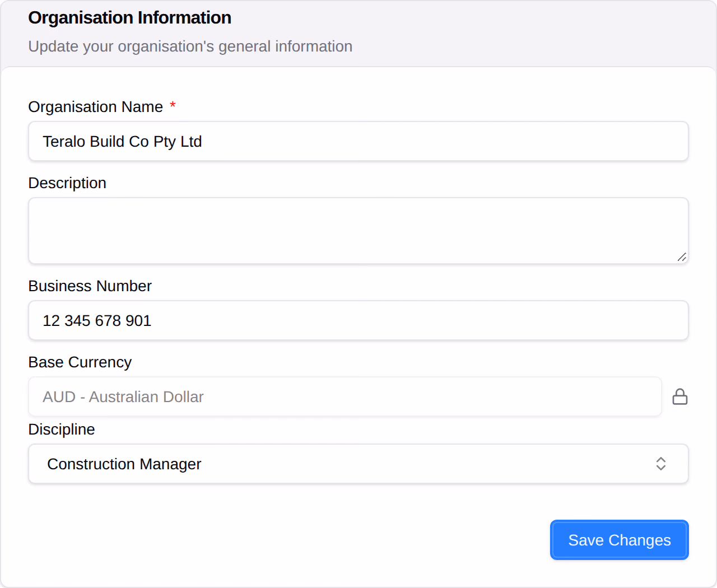The width and height of the screenshot is (717, 588).
Task: Click the 'Organisation Name' label
Action: pyautogui.click(x=96, y=106)
